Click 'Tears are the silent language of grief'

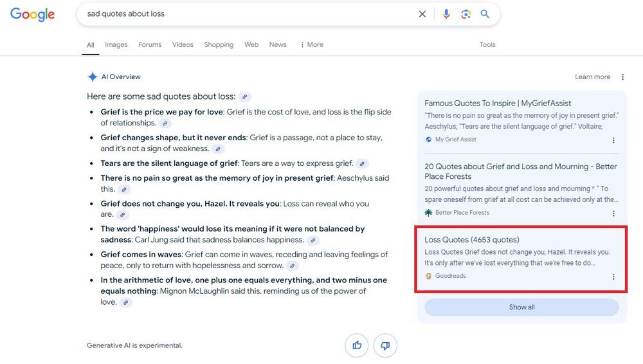pyautogui.click(x=169, y=163)
